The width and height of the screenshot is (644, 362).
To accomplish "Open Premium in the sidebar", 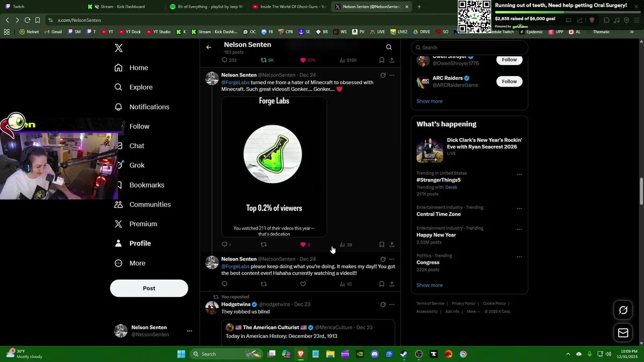I will click(x=135, y=224).
